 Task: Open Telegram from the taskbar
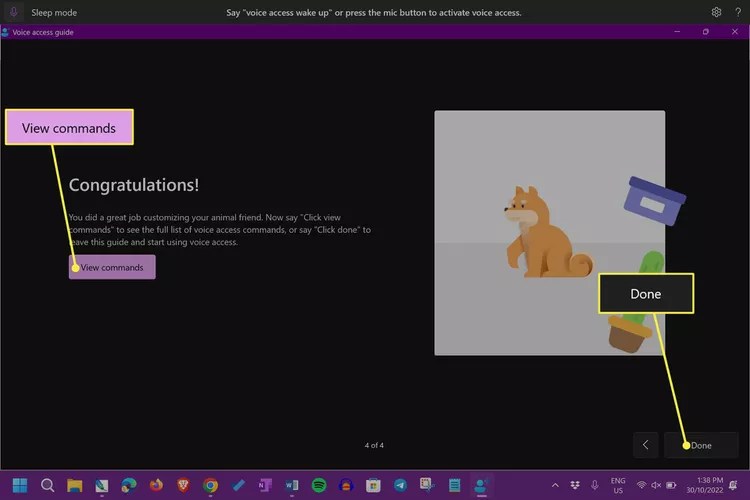click(400, 485)
